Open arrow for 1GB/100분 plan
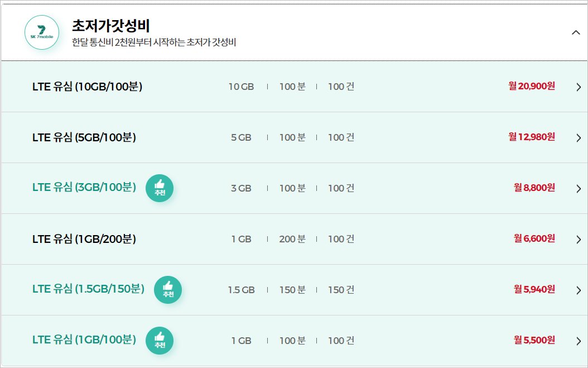The height and width of the screenshot is (368, 588). coord(579,341)
